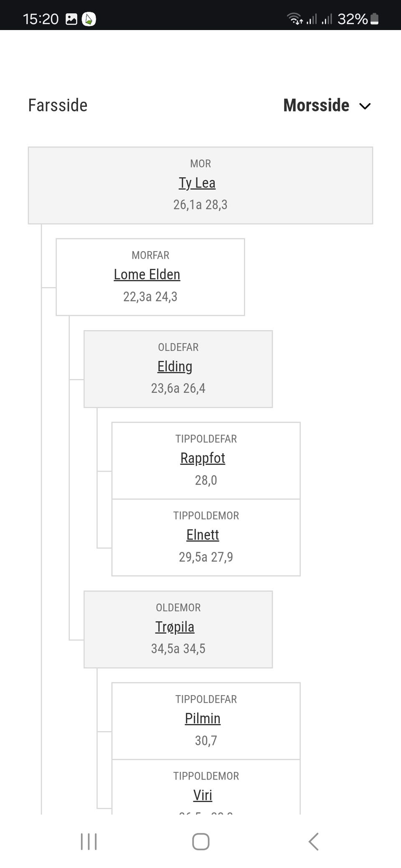
Task: Open the Ty Lea horse link
Action: [197, 183]
